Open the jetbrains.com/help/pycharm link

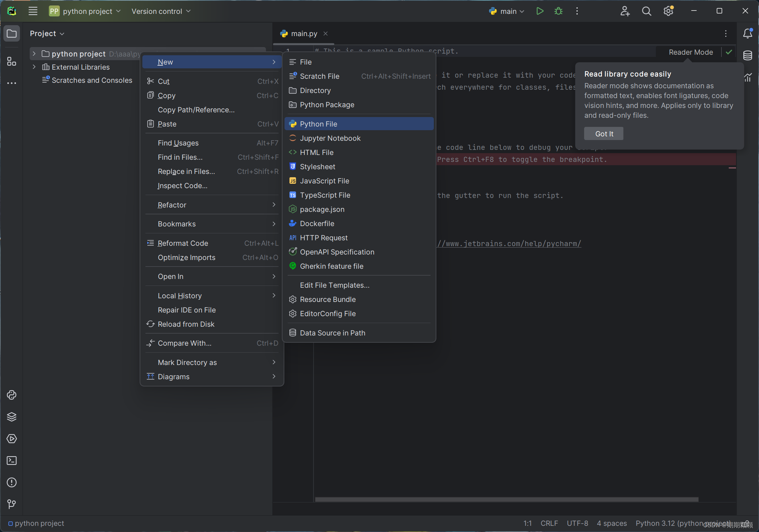click(x=509, y=244)
